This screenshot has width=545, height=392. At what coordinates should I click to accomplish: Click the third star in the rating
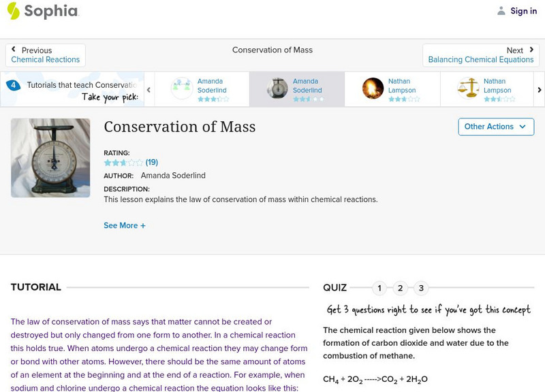tap(122, 163)
